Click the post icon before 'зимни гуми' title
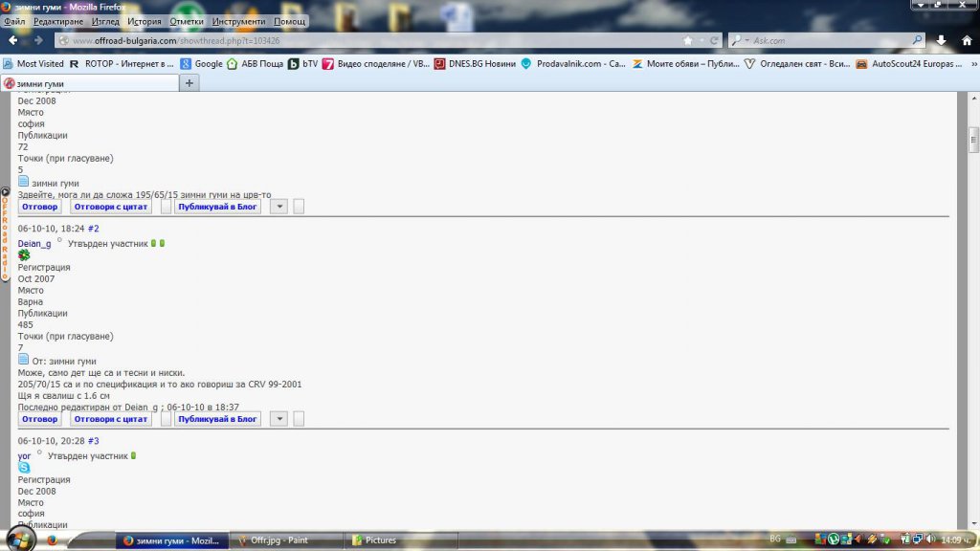The height and width of the screenshot is (551, 980). pos(23,181)
